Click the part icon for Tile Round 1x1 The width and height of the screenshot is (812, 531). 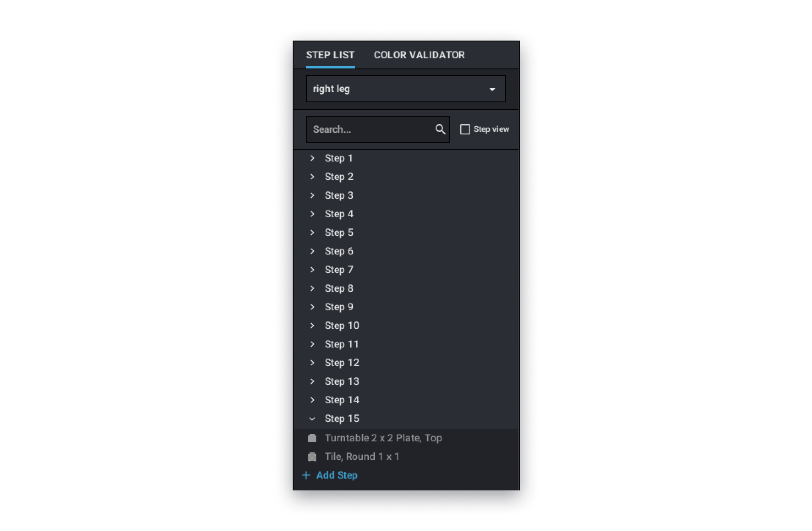[x=313, y=456]
